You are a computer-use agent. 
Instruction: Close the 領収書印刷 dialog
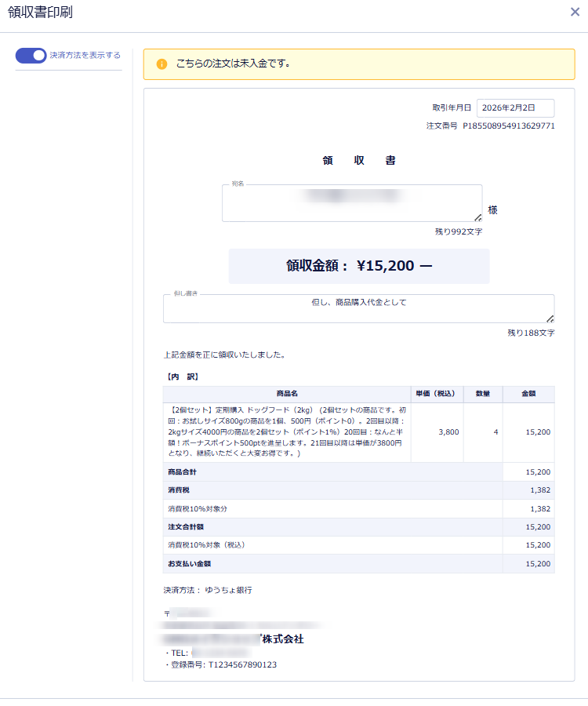(575, 12)
